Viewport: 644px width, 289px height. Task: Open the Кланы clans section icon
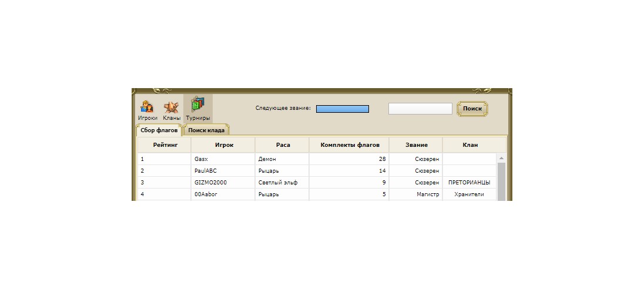172,109
